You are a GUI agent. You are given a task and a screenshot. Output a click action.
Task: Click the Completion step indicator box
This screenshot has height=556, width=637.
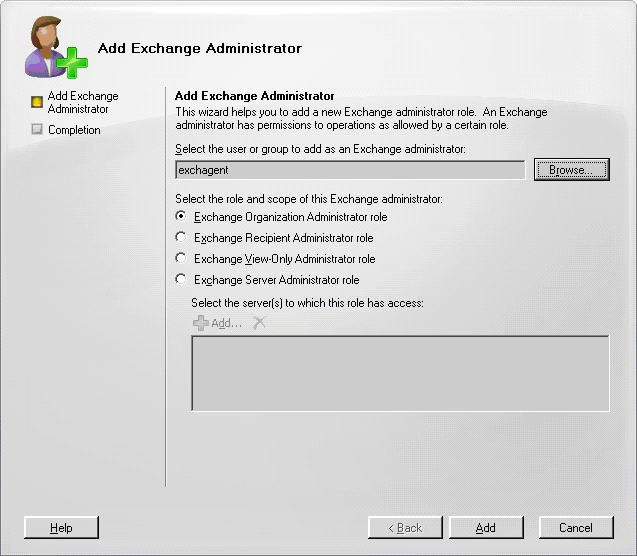(x=37, y=129)
